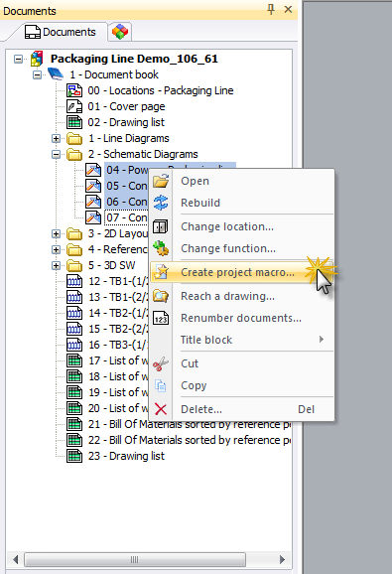
Task: Close the Documents panel
Action: click(x=288, y=9)
